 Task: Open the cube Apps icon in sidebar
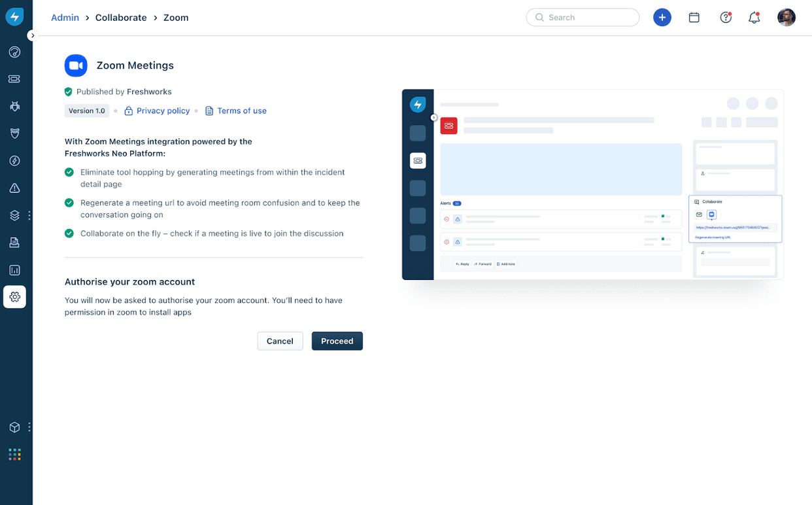14,427
